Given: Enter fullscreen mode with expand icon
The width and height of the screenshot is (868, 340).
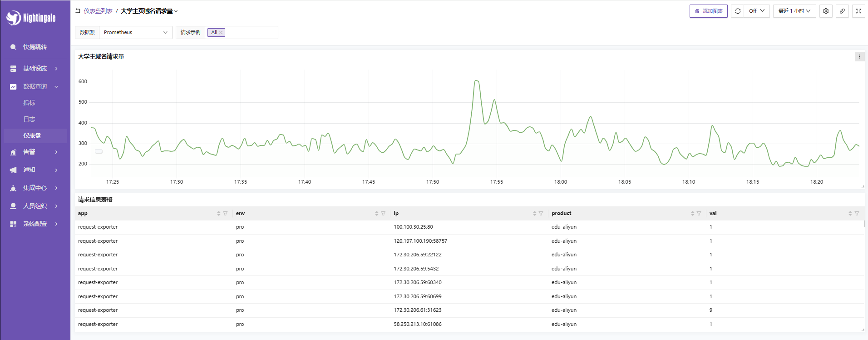Looking at the screenshot, I should (x=858, y=11).
